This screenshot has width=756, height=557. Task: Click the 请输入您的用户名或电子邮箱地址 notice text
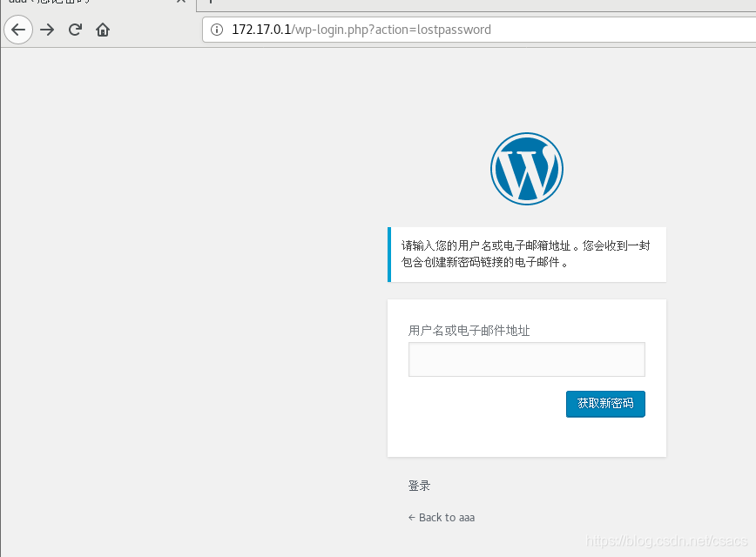coord(525,254)
